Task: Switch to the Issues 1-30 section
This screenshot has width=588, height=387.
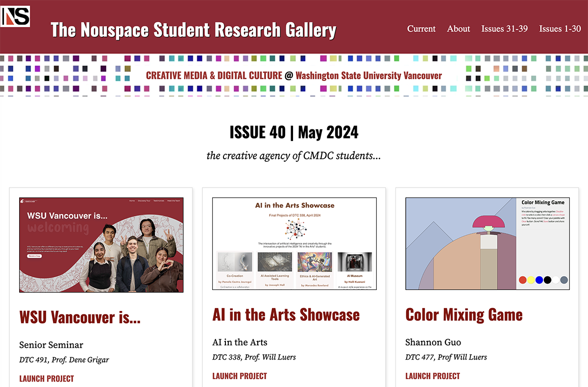Action: (x=560, y=29)
